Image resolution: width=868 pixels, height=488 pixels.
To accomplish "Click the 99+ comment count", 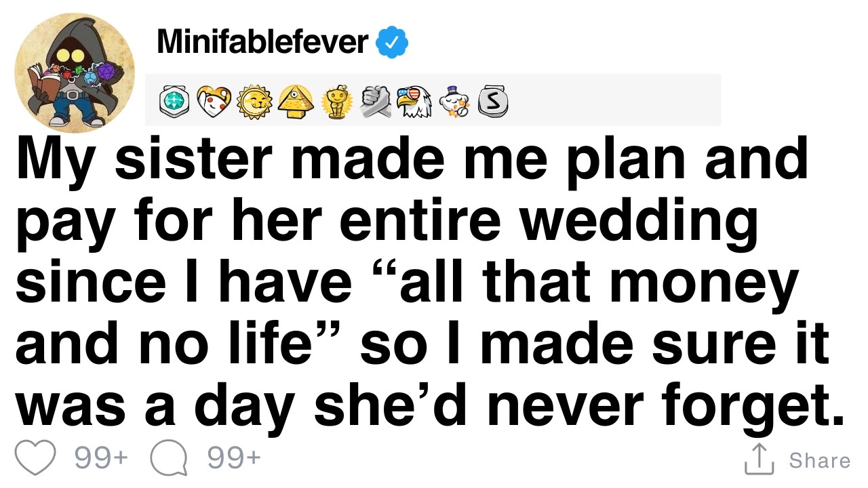I will (x=234, y=459).
